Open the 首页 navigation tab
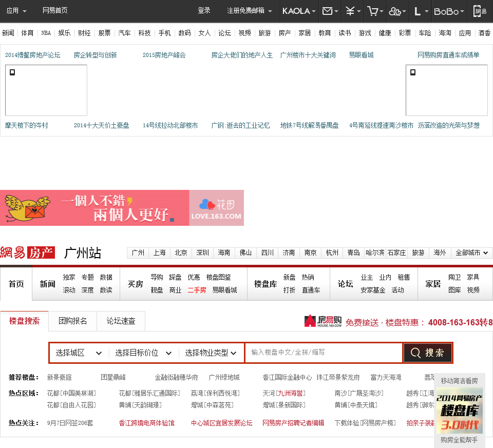Image resolution: width=493 pixels, height=448 pixels. tap(16, 284)
